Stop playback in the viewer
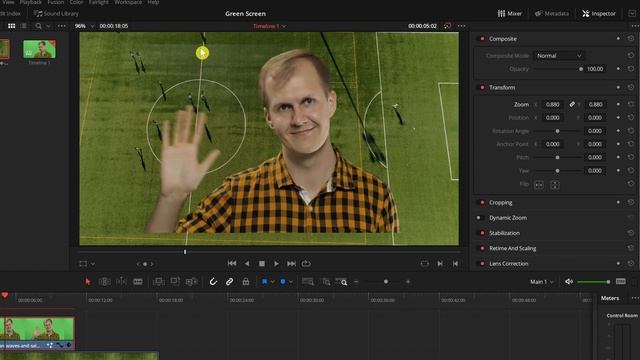Image resolution: width=640 pixels, height=360 pixels. [262, 264]
